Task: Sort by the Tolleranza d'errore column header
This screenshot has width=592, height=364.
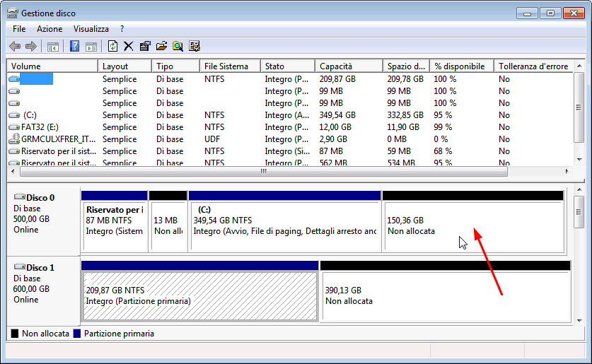Action: pos(533,66)
